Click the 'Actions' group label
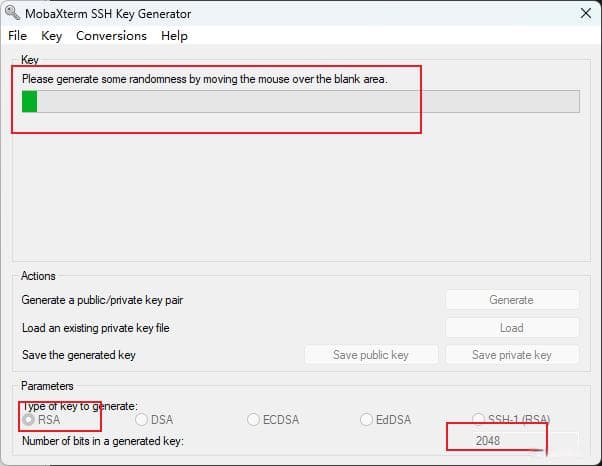Image resolution: width=602 pixels, height=466 pixels. [x=38, y=276]
